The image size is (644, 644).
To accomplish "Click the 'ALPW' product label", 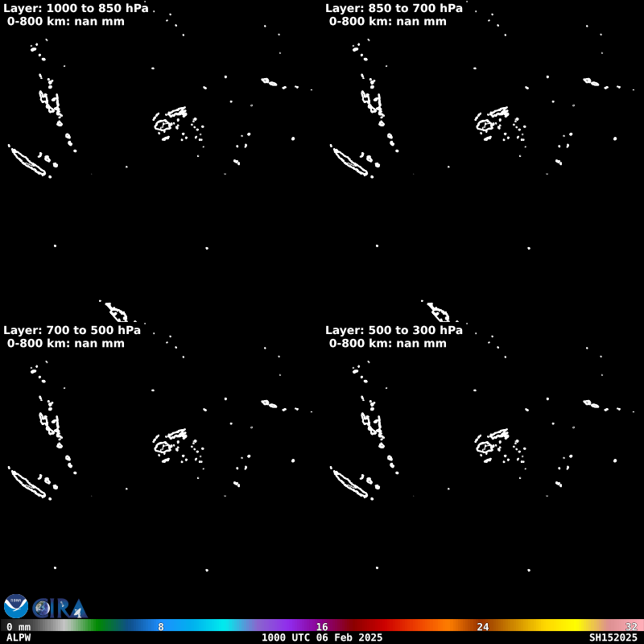I will point(19,638).
